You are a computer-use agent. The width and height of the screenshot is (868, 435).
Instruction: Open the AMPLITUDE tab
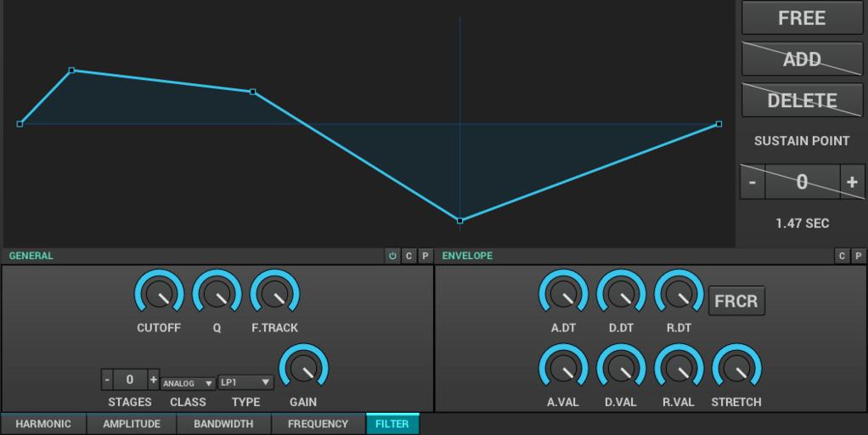pos(132,423)
